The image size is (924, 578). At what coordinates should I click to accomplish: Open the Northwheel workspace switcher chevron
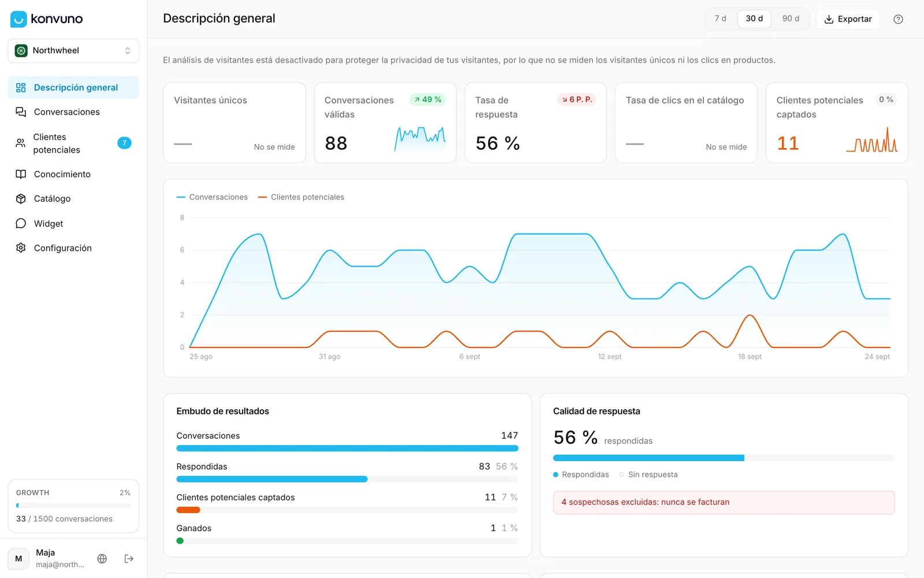[128, 51]
